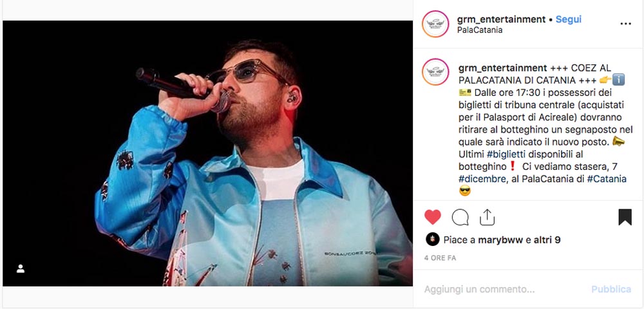The image size is (644, 309).
Task: Toggle the saved bookmark icon
Action: point(625,217)
